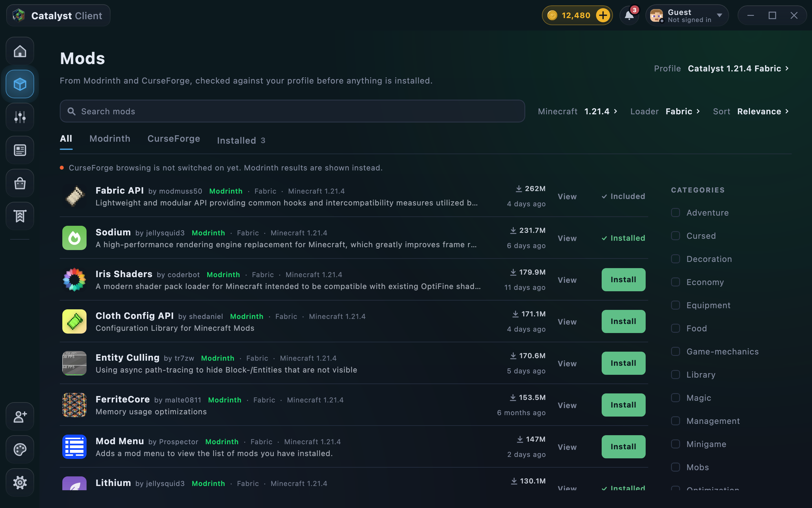View Sodium details
Viewport: 812px width, 508px height.
[567, 238]
